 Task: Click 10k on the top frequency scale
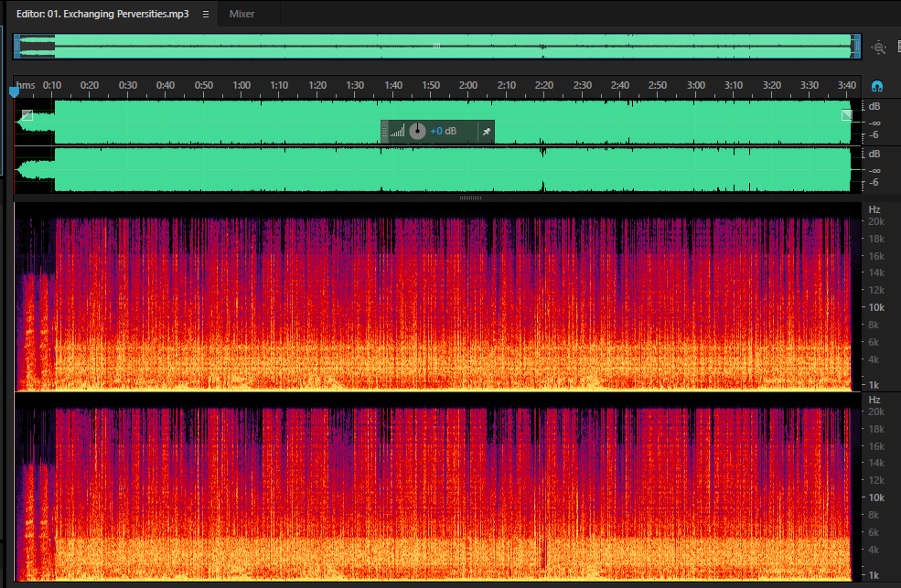pyautogui.click(x=875, y=307)
